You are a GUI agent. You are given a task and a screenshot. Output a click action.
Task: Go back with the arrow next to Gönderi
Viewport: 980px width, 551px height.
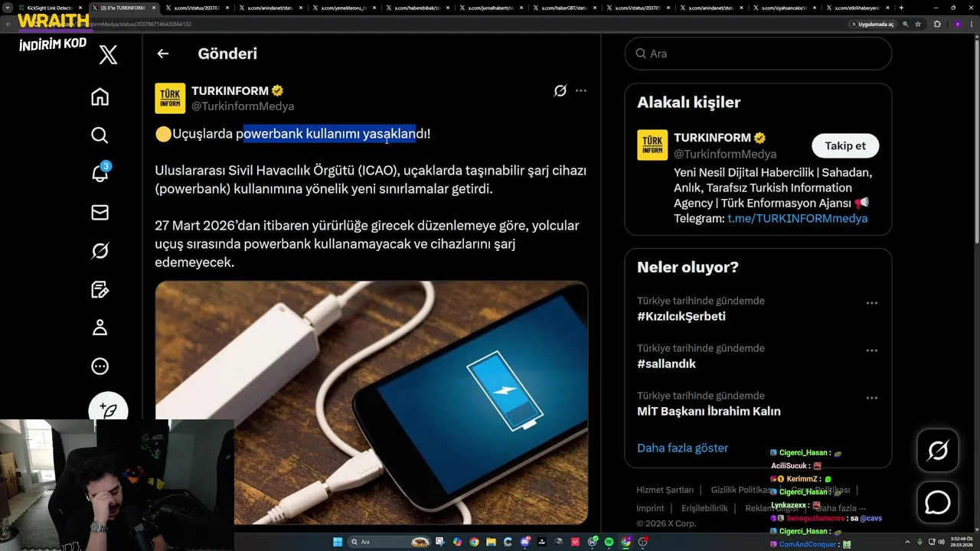point(162,54)
